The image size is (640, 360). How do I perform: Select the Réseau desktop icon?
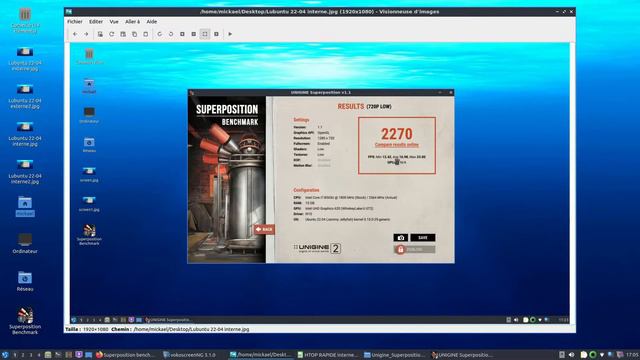click(x=25, y=281)
